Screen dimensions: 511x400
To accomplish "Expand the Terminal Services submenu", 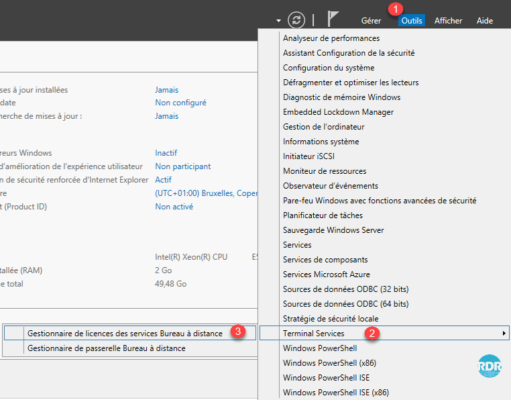I will tap(384, 333).
